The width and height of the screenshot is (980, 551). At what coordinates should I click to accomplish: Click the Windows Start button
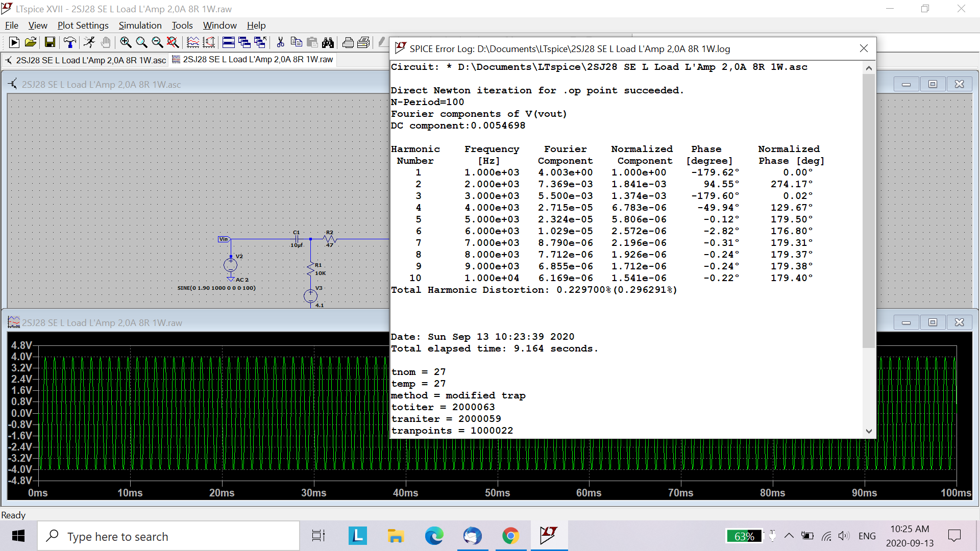click(18, 536)
